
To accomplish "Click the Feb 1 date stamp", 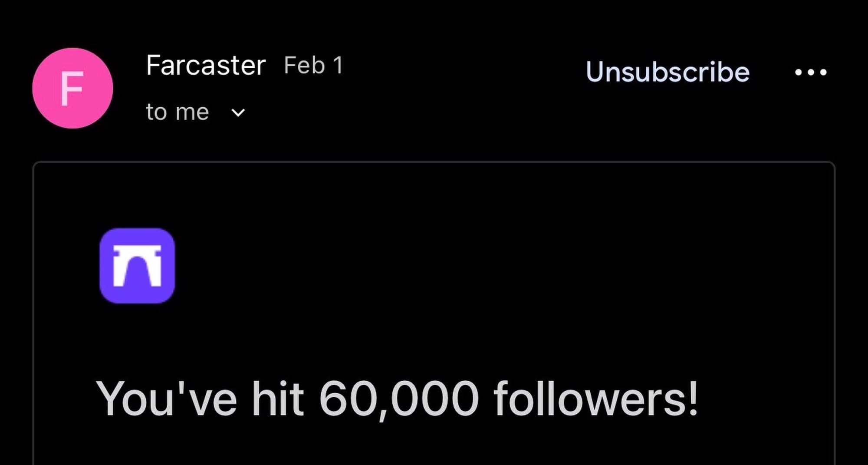I will coord(313,66).
